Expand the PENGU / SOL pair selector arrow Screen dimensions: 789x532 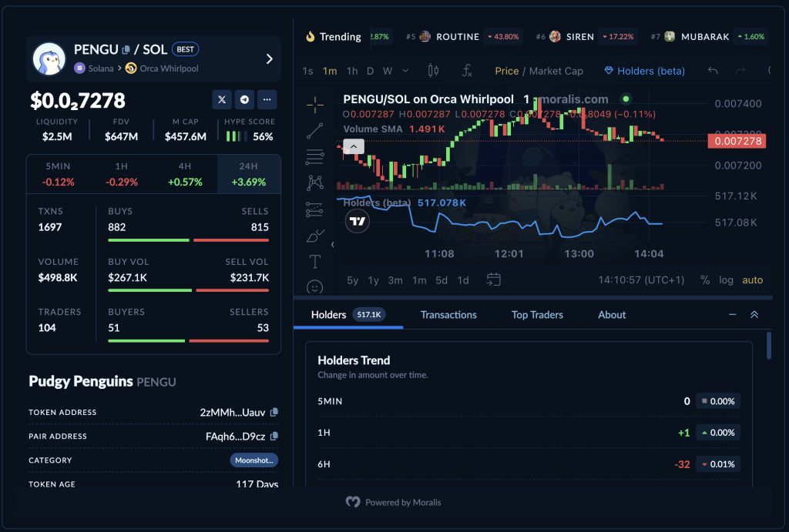(x=269, y=59)
